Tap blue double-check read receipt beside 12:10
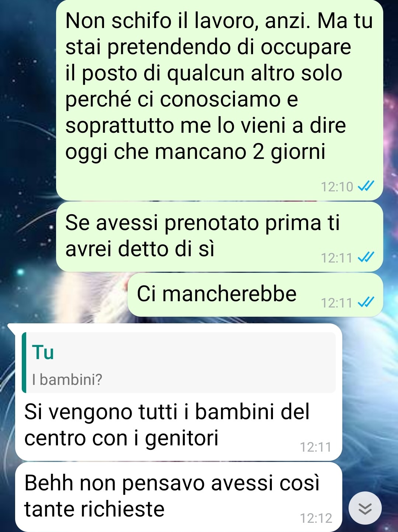Viewport: 398px width, 532px height. pos(366,187)
